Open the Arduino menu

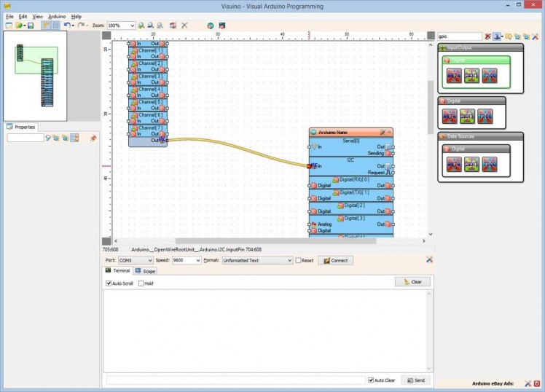tap(57, 16)
